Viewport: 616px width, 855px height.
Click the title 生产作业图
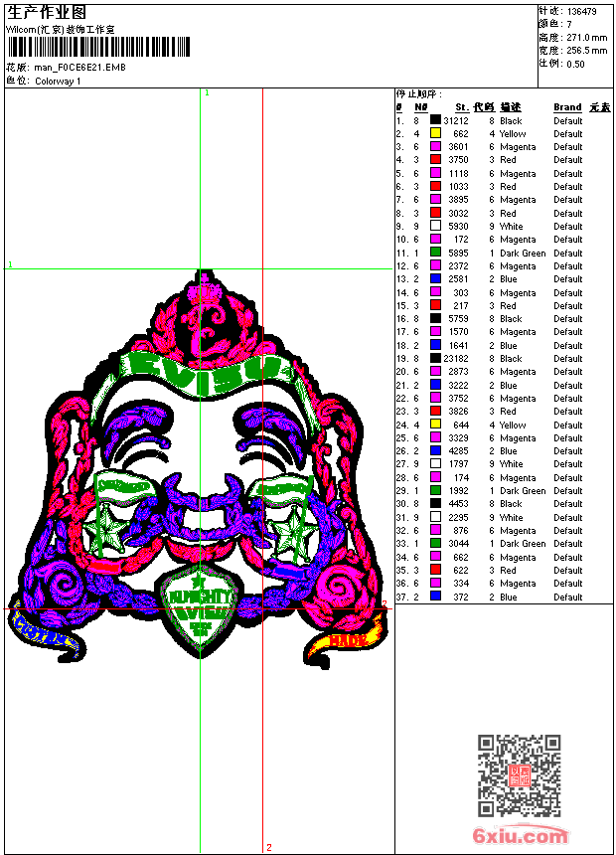(x=47, y=12)
